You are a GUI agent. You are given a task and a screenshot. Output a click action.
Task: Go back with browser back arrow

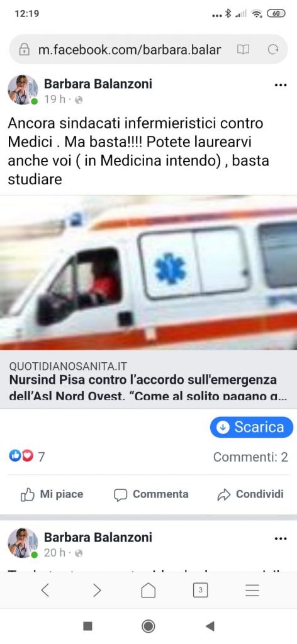click(45, 590)
